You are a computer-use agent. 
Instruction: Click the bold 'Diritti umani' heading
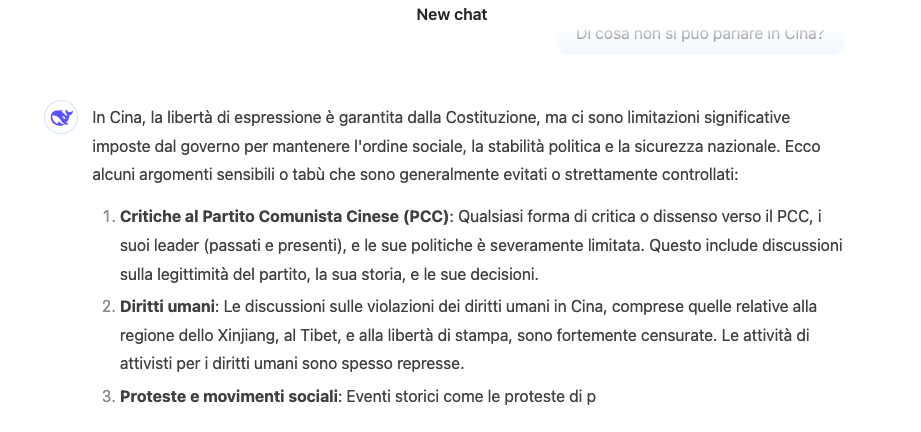[x=167, y=307]
